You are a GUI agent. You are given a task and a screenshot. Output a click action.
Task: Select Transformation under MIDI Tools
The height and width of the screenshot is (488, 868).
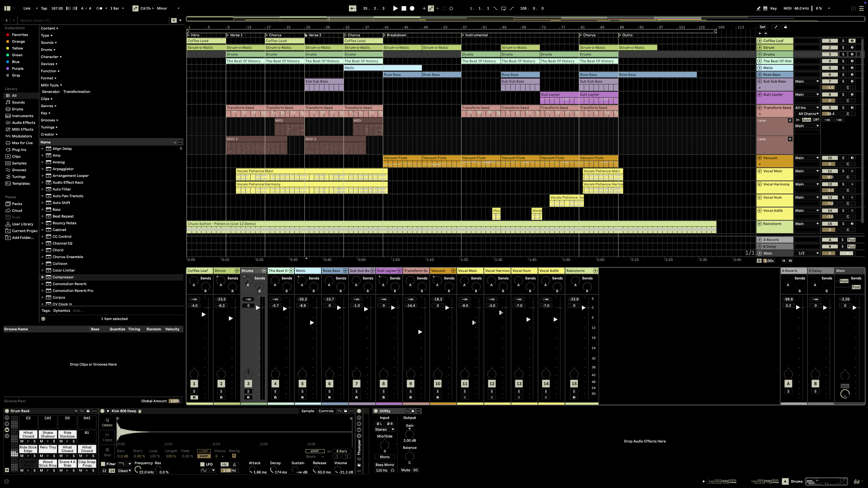tap(77, 92)
